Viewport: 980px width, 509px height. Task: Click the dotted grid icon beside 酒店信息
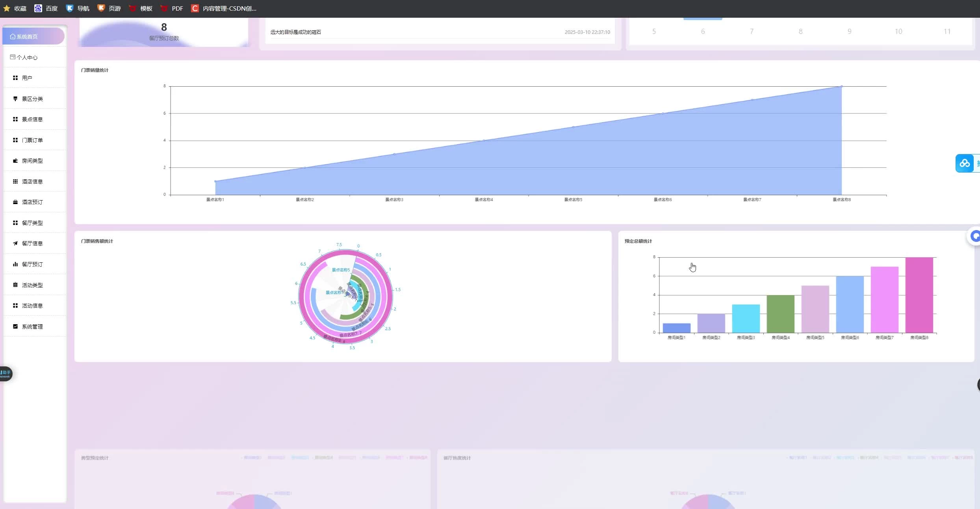coord(15,181)
